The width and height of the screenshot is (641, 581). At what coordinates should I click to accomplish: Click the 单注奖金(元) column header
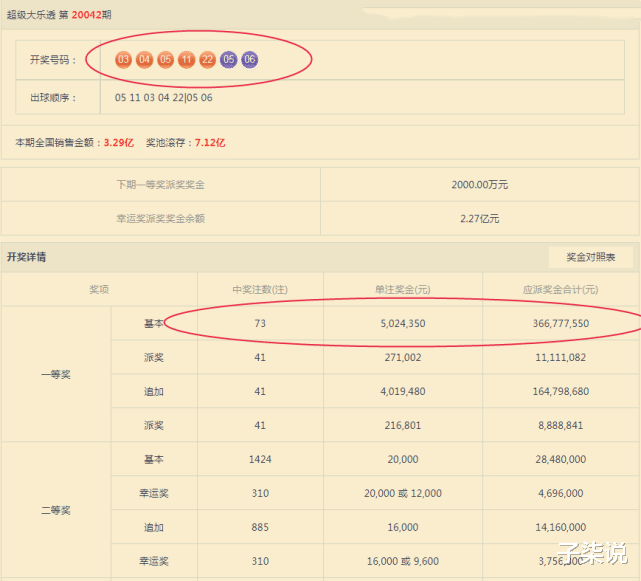click(403, 289)
